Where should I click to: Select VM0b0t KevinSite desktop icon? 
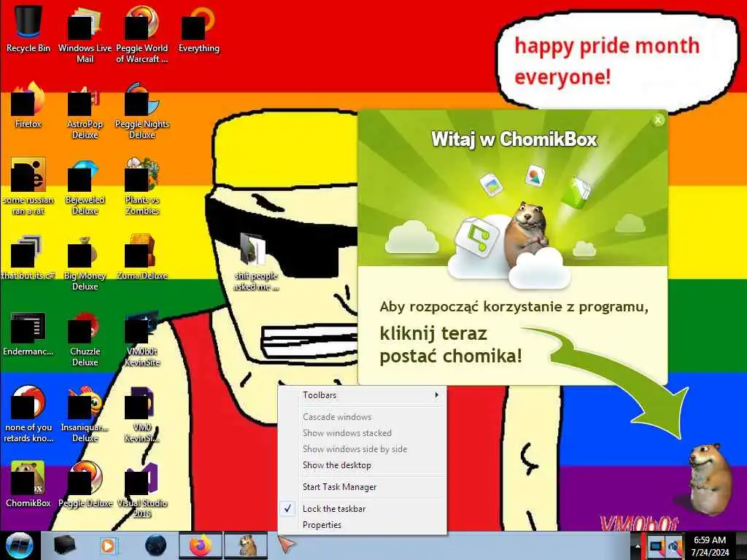tap(142, 338)
